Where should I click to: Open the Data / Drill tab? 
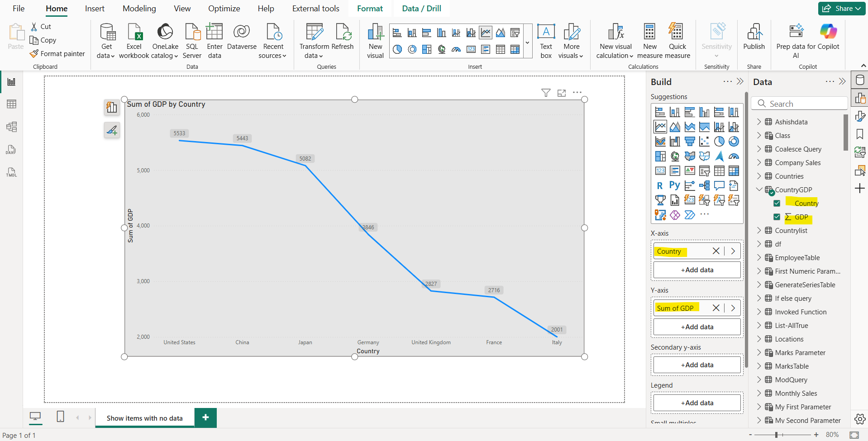point(420,8)
